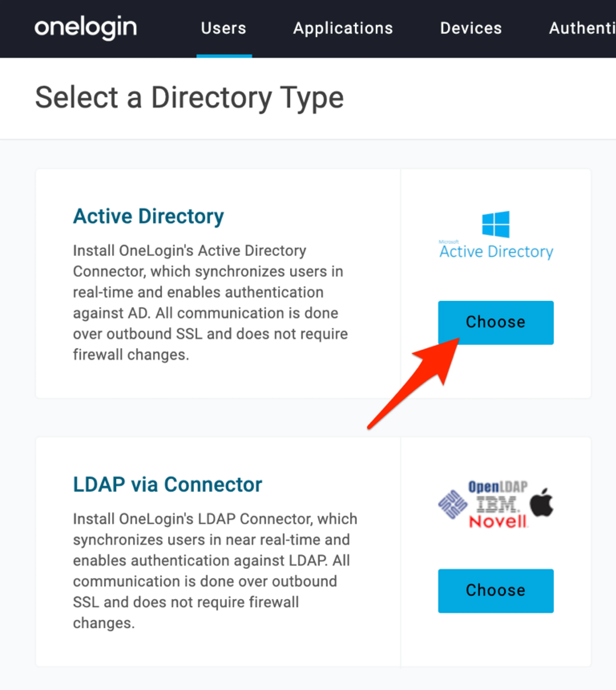Open the Users menu

click(x=223, y=28)
